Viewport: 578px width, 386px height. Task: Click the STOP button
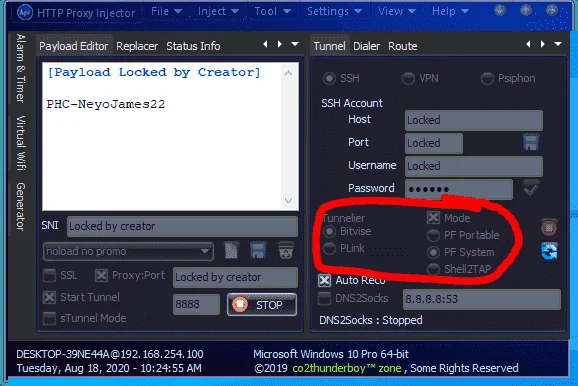coord(262,305)
